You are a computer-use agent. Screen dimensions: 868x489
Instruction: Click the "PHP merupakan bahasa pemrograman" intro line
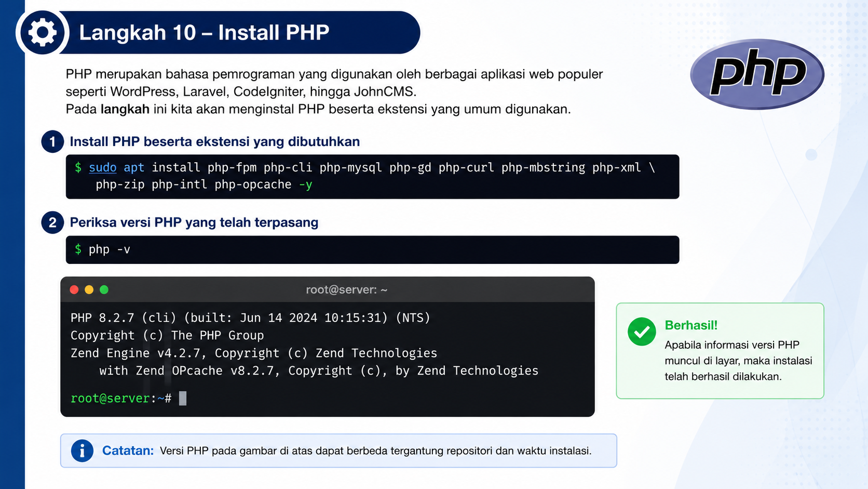[334, 74]
